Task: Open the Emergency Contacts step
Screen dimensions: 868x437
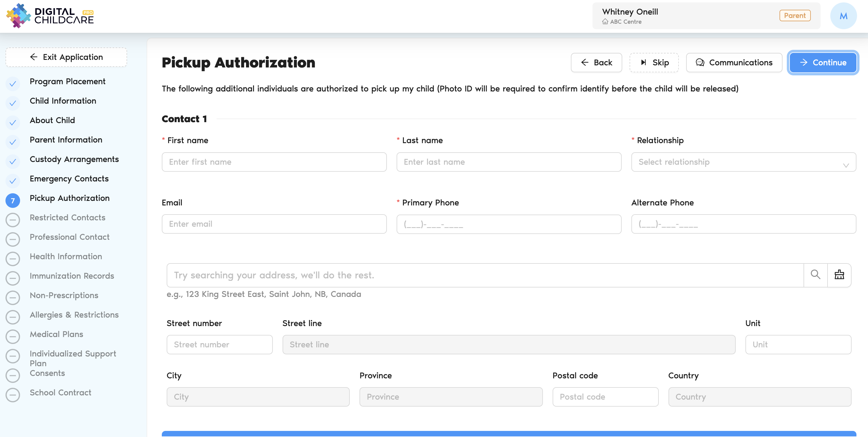Action: point(69,178)
